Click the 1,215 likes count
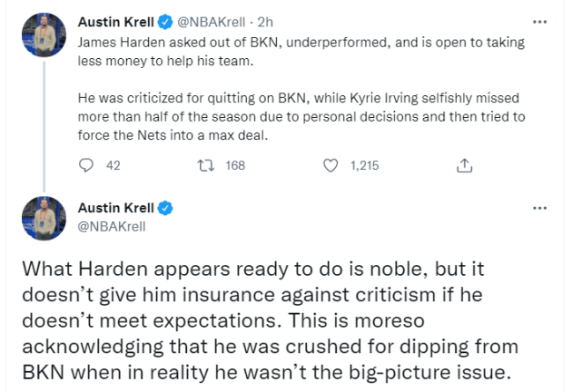Viewport: 582px width, 392px height. 364,165
